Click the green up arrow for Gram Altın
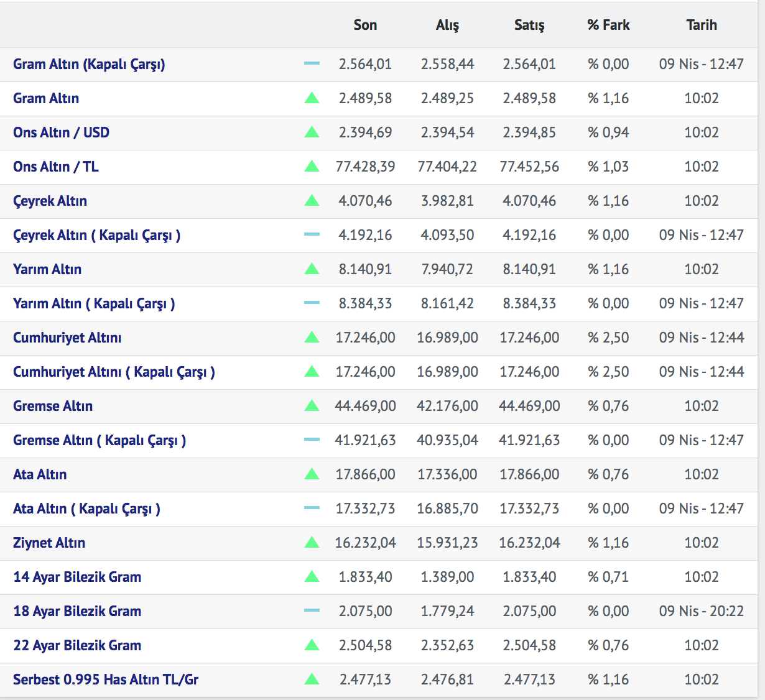The image size is (765, 700). [312, 98]
